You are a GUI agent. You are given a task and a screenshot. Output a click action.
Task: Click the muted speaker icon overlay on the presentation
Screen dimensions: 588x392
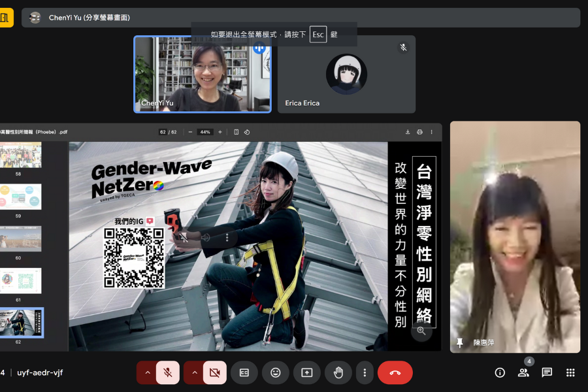(x=184, y=237)
